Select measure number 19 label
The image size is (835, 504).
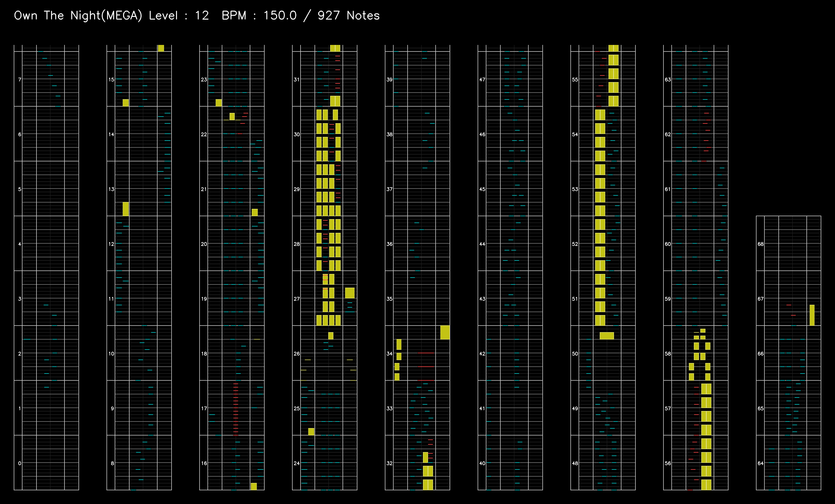pyautogui.click(x=204, y=299)
